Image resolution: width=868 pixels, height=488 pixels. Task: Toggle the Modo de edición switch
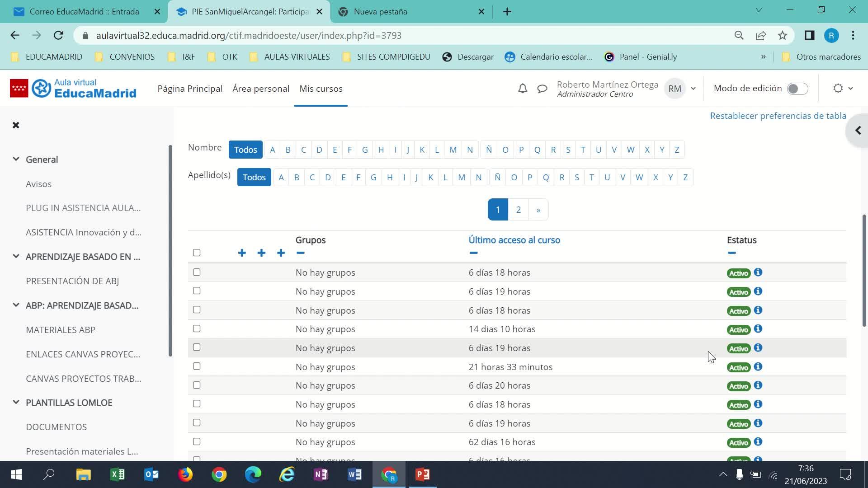[797, 89]
